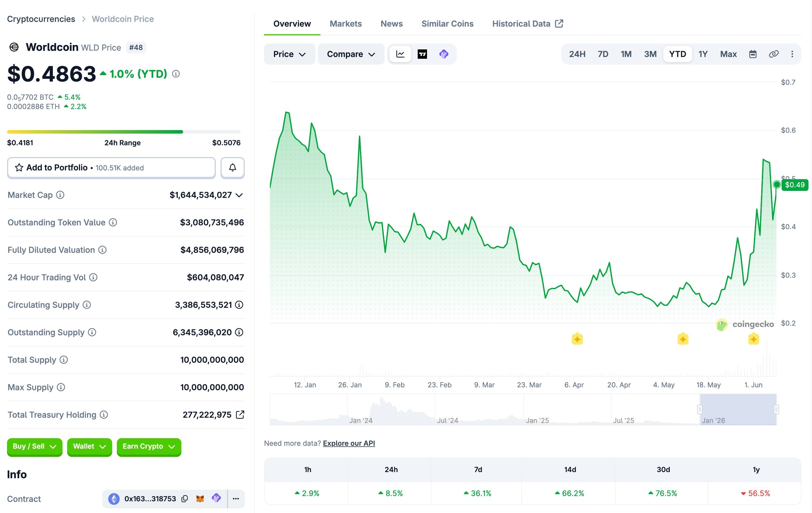
Task: Open the Historical Data tab
Action: [x=528, y=24]
